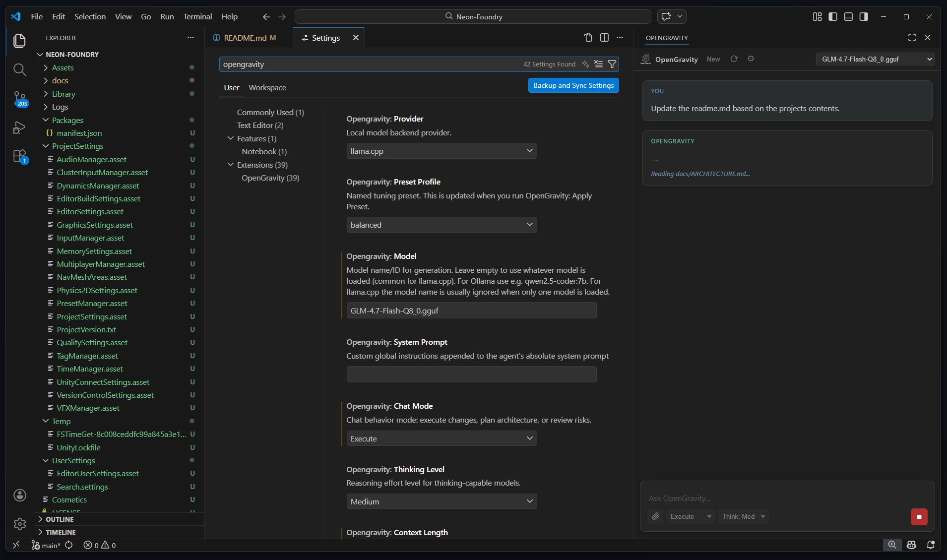Toggle the bottom panel visibility
Viewport: 947px width, 560px height.
coord(848,16)
